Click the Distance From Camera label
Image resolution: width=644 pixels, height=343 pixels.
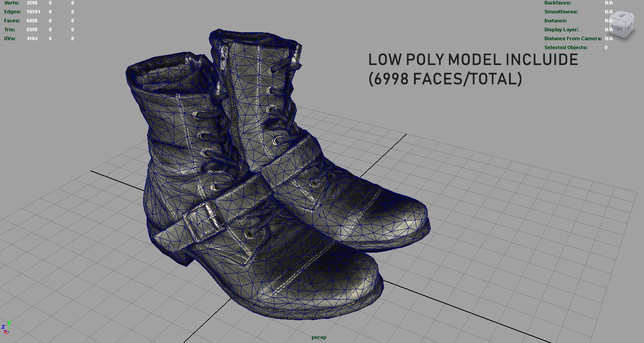tap(573, 38)
